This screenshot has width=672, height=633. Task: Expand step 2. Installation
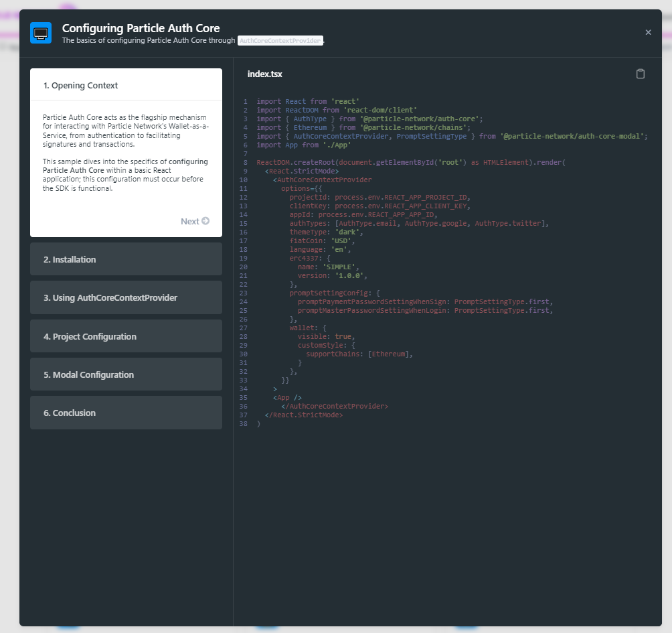pos(126,259)
